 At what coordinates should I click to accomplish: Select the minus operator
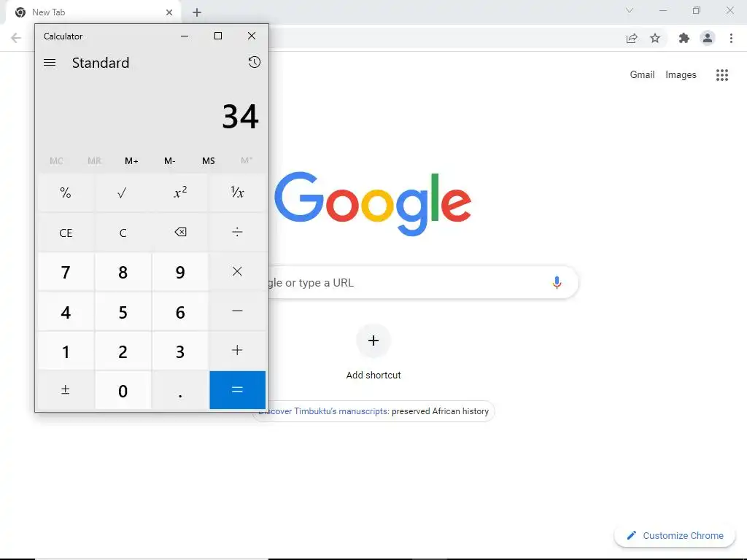pyautogui.click(x=237, y=311)
